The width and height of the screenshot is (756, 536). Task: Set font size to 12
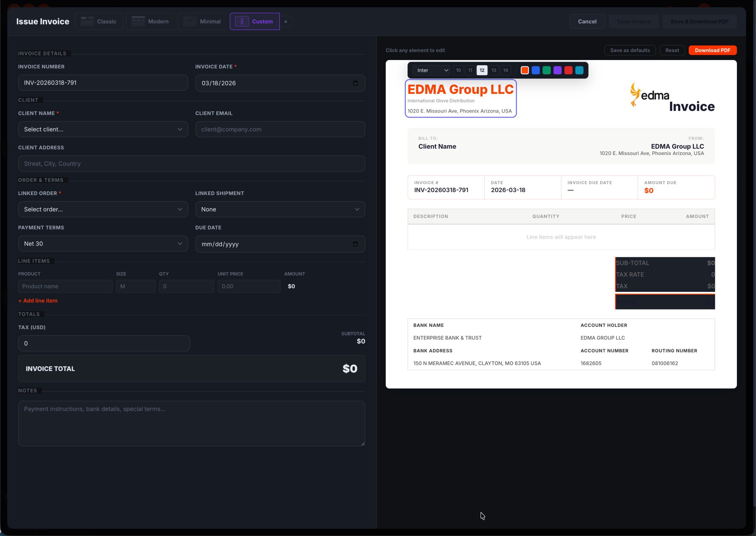click(482, 70)
